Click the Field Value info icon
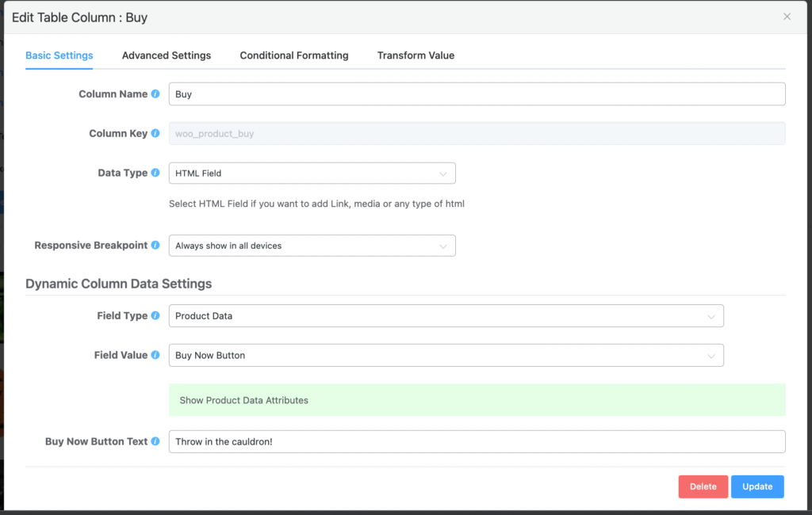 [155, 356]
